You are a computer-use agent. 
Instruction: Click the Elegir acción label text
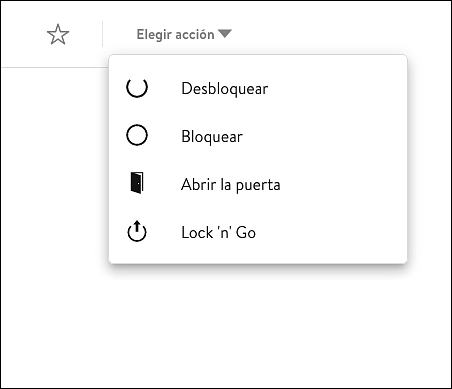click(x=175, y=35)
